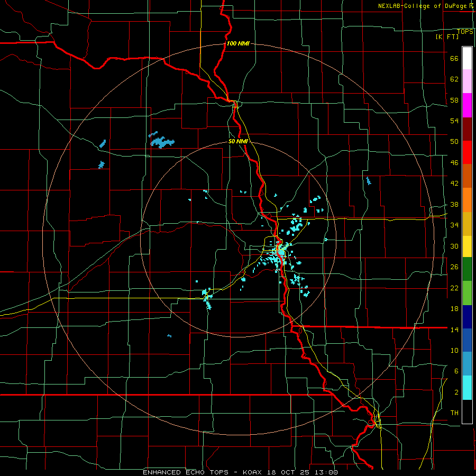Click the '26' legend value

click(454, 267)
